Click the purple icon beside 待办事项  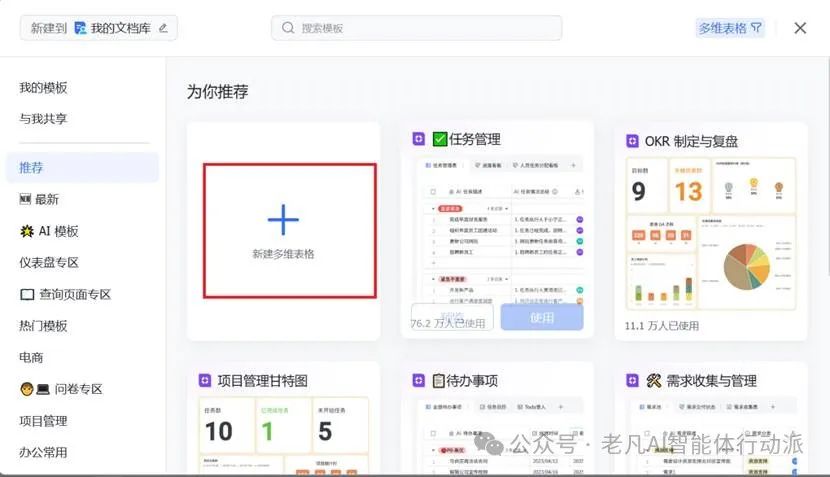pos(419,380)
